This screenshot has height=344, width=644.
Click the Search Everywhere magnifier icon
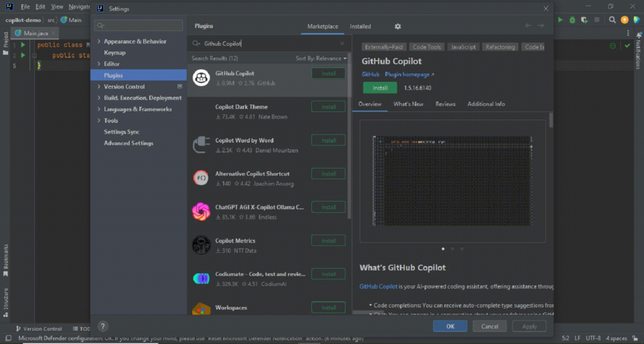coord(612,19)
